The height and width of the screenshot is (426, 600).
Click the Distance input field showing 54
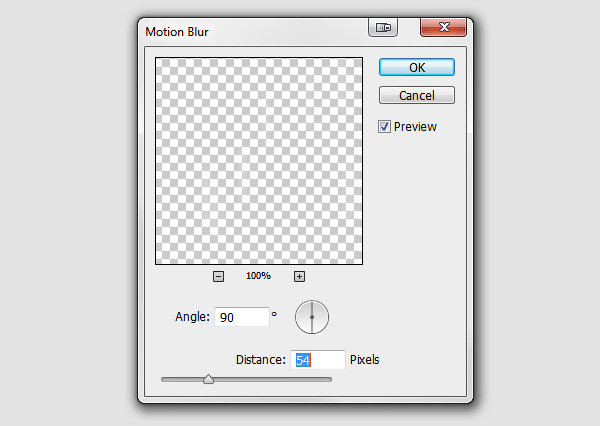click(318, 359)
